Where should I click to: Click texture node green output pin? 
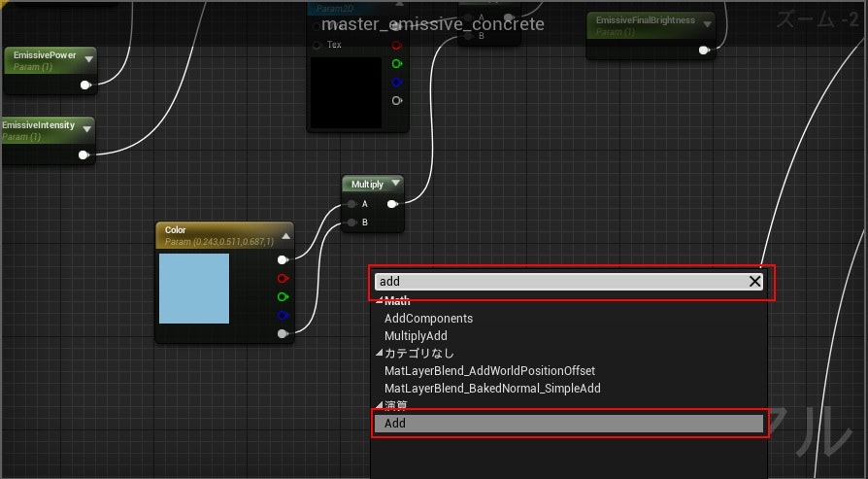(x=396, y=64)
